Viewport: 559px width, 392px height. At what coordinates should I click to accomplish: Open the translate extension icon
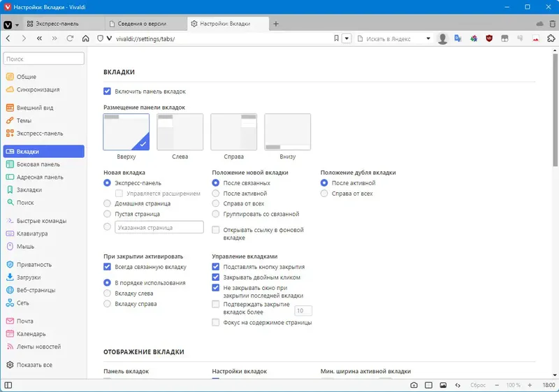click(x=458, y=38)
